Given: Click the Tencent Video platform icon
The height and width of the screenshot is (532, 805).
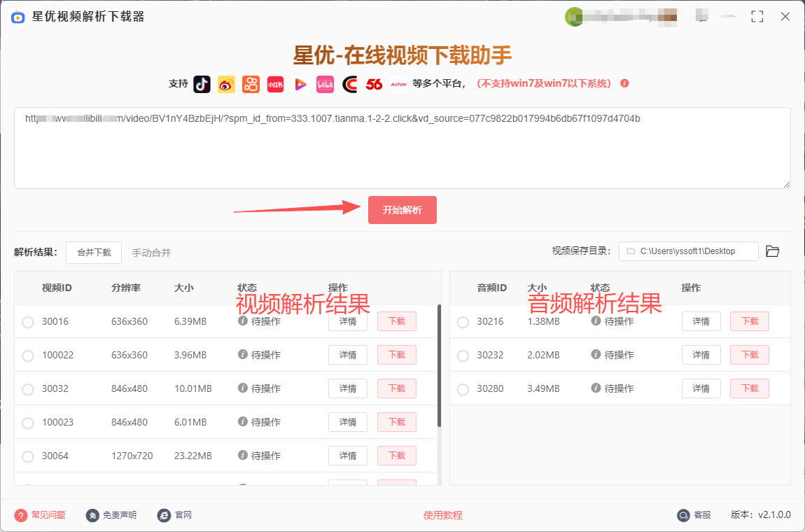Looking at the screenshot, I should point(300,84).
